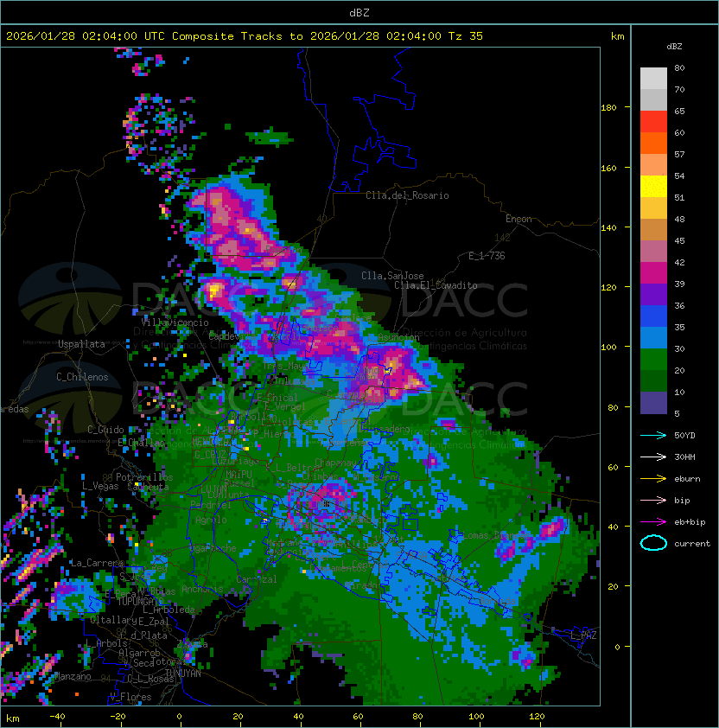719x728 pixels.
Task: Click the 'Potrerillos' place label
Action: click(x=144, y=477)
